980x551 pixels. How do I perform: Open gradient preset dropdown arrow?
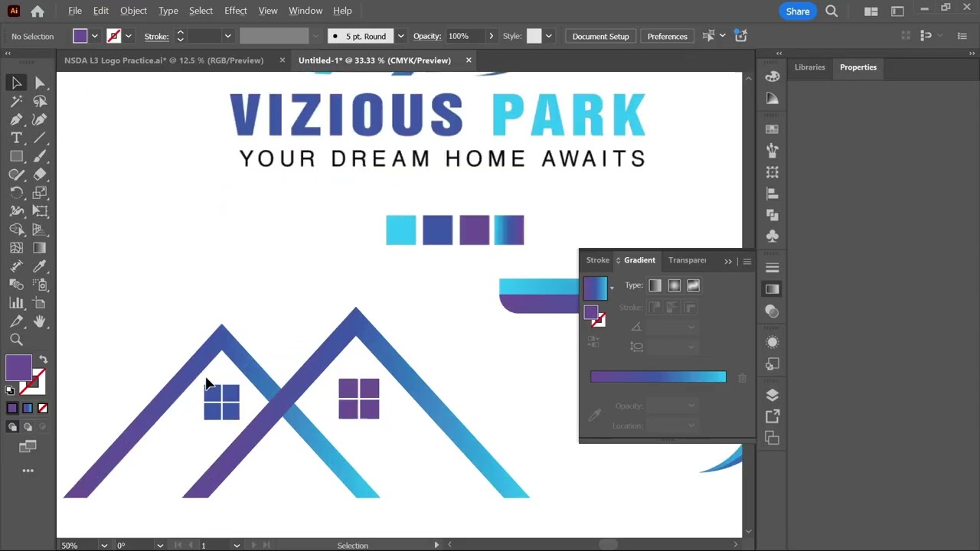coord(612,288)
